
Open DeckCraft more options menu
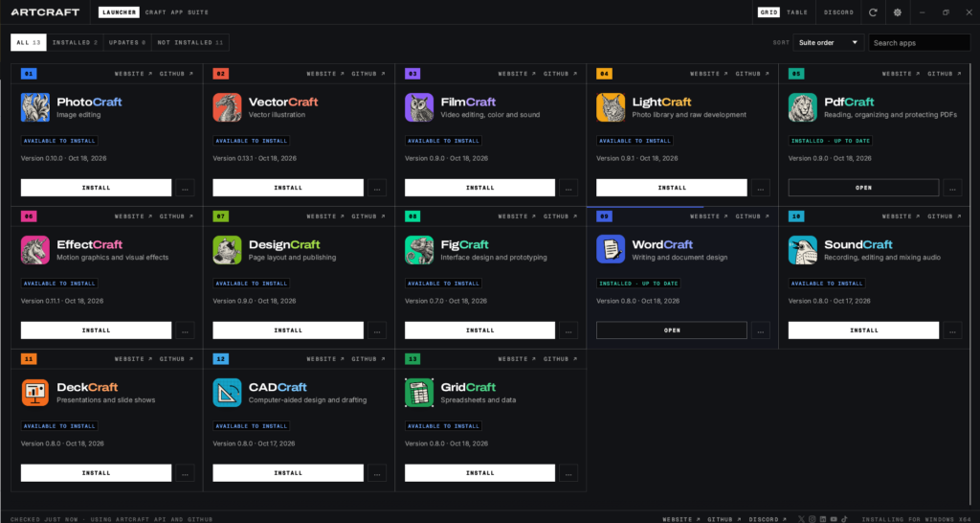click(185, 473)
